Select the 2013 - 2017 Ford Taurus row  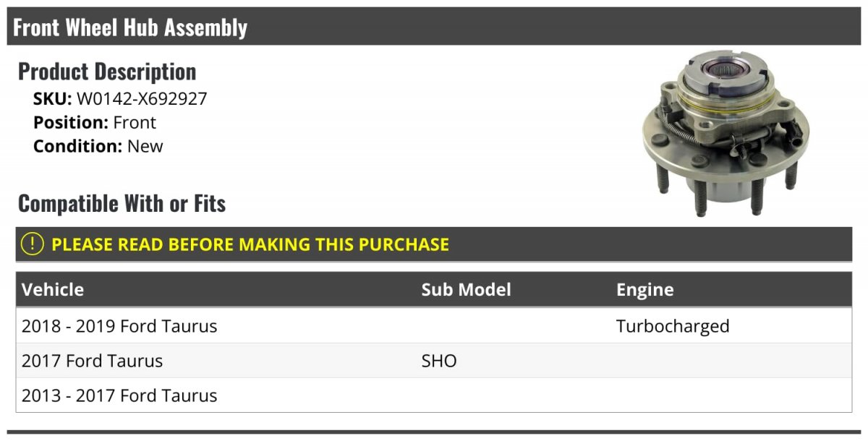coord(119,395)
